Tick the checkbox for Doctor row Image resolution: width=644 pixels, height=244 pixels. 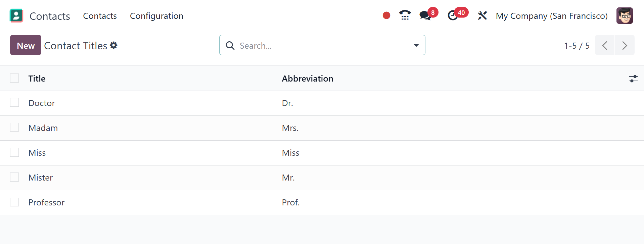(x=14, y=103)
